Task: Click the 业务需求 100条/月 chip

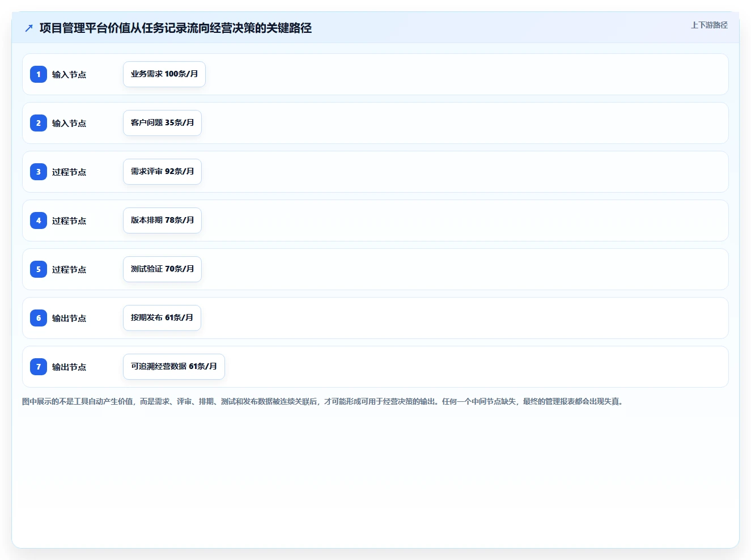Action: click(x=164, y=74)
